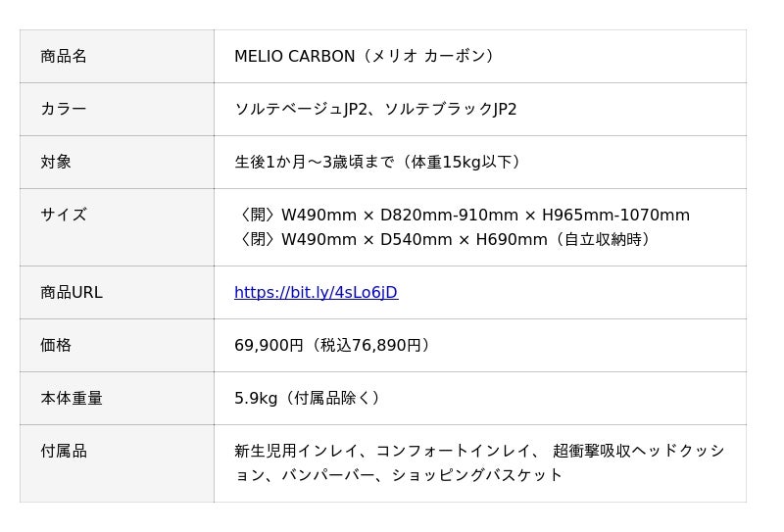Click the コンフォートインレイ accessory text
This screenshot has height=532, width=784.
(454, 452)
